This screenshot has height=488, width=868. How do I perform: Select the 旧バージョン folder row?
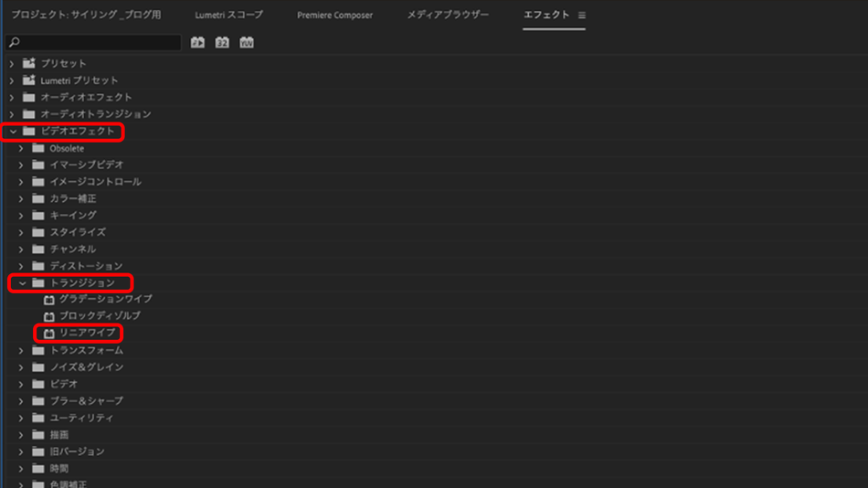[x=434, y=451]
